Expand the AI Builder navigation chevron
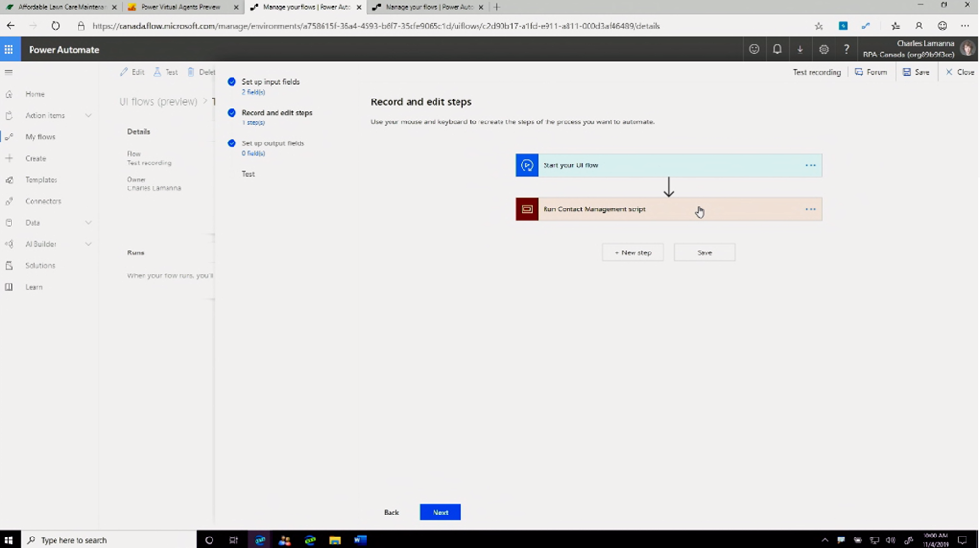This screenshot has height=548, width=980. pos(88,244)
